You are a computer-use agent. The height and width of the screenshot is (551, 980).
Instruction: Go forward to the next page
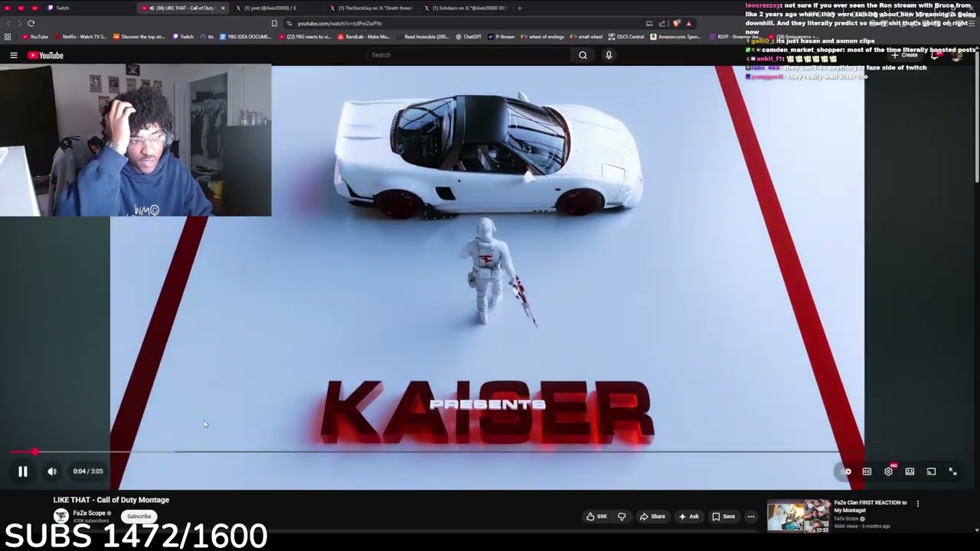(18, 23)
